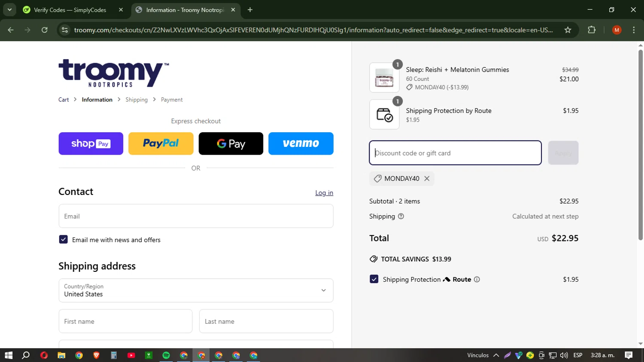
Task: Bookmark this page with the star icon
Action: pos(568,30)
